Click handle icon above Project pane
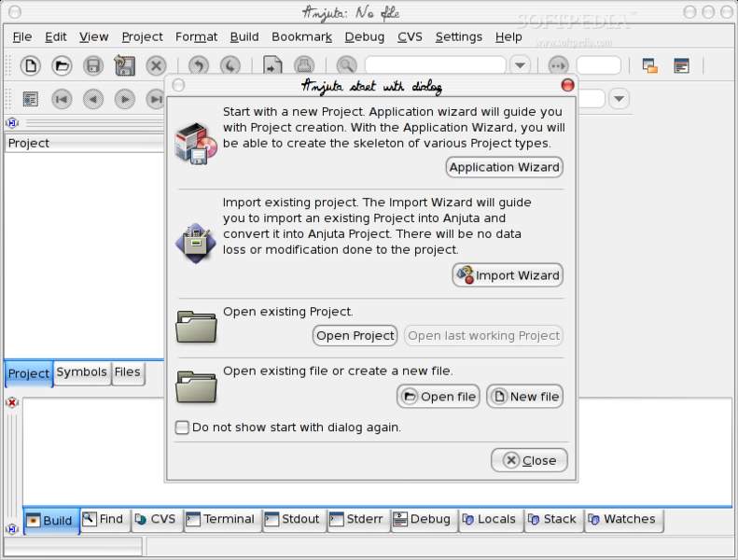Viewport: 738px width, 560px height. (12, 123)
